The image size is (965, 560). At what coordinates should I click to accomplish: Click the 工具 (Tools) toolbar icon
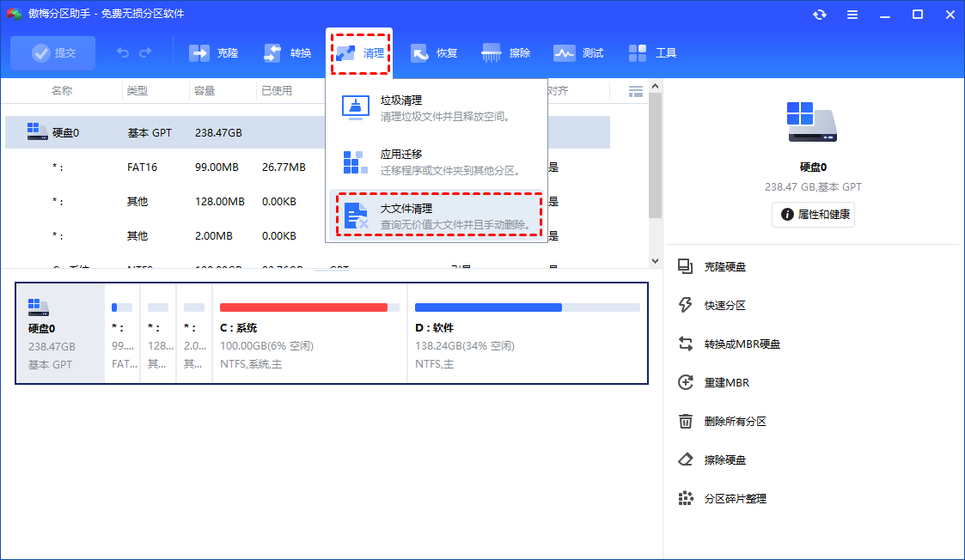(x=653, y=52)
